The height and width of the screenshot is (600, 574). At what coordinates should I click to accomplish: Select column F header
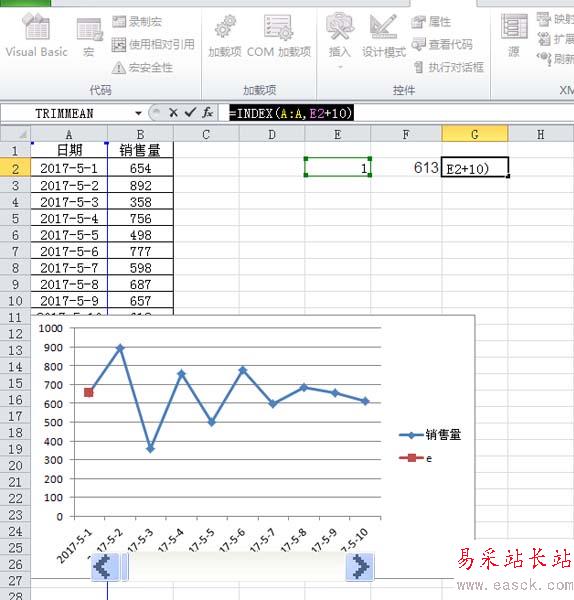coord(406,134)
